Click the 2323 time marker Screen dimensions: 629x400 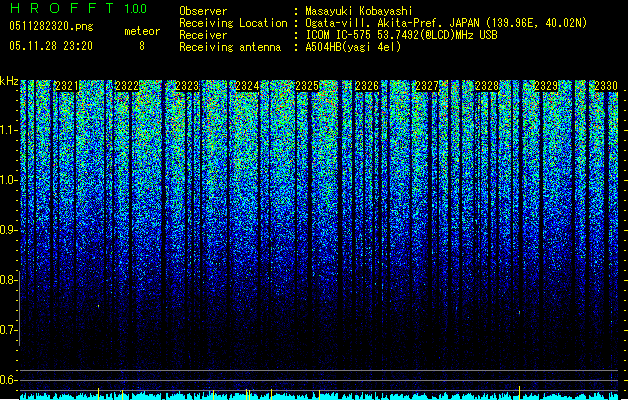[x=187, y=86]
